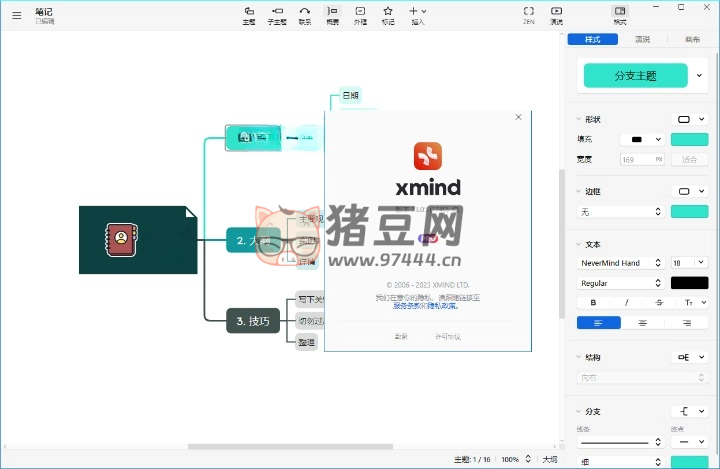This screenshot has height=469, width=720.
Task: Click the black text color swatch
Action: (x=689, y=283)
